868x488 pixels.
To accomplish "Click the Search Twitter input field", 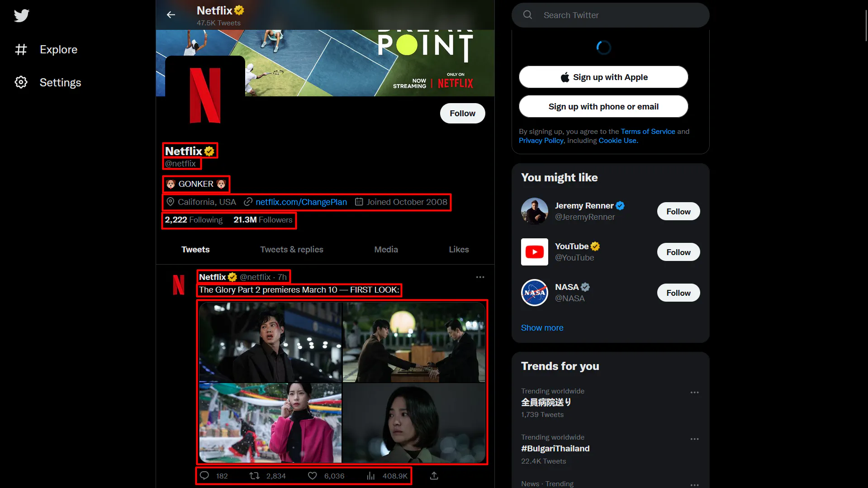I will pyautogui.click(x=610, y=15).
